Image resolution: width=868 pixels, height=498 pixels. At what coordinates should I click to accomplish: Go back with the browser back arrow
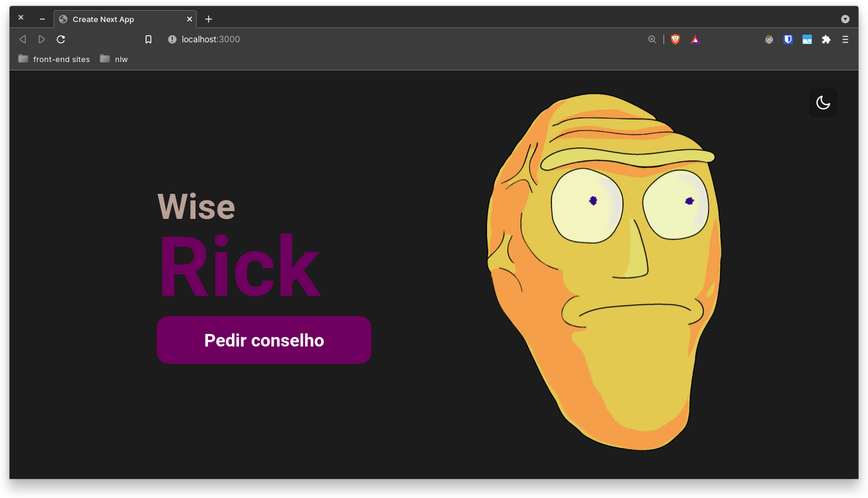tap(23, 39)
